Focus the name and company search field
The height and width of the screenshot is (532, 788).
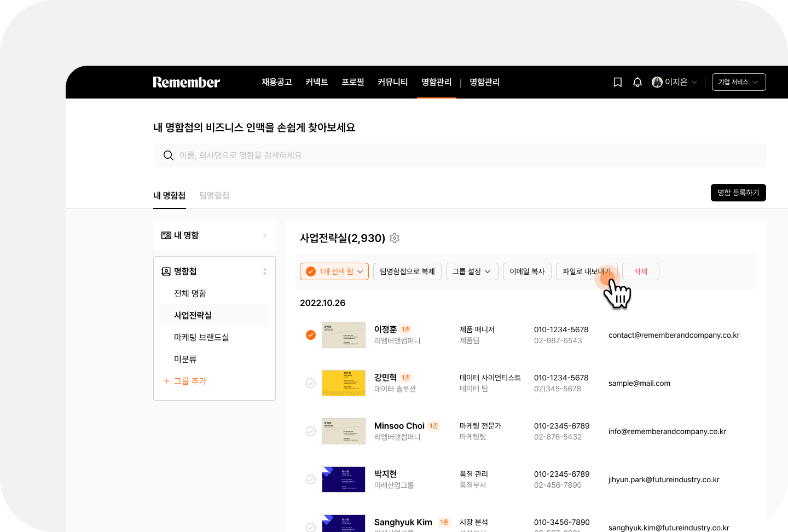click(460, 155)
